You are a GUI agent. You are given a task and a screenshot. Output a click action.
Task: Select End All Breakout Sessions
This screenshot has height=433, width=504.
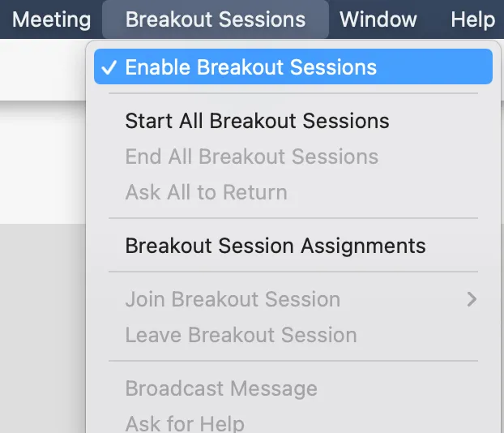coord(251,156)
